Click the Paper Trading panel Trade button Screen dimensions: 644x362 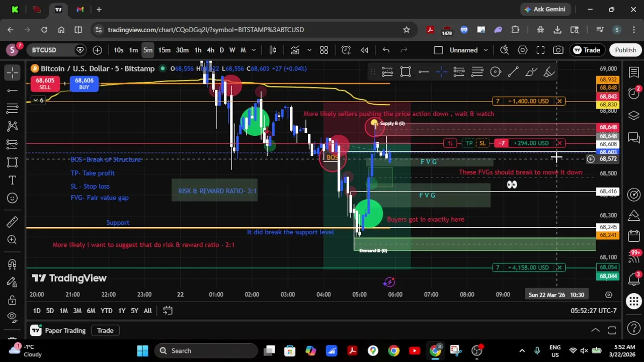(105, 330)
